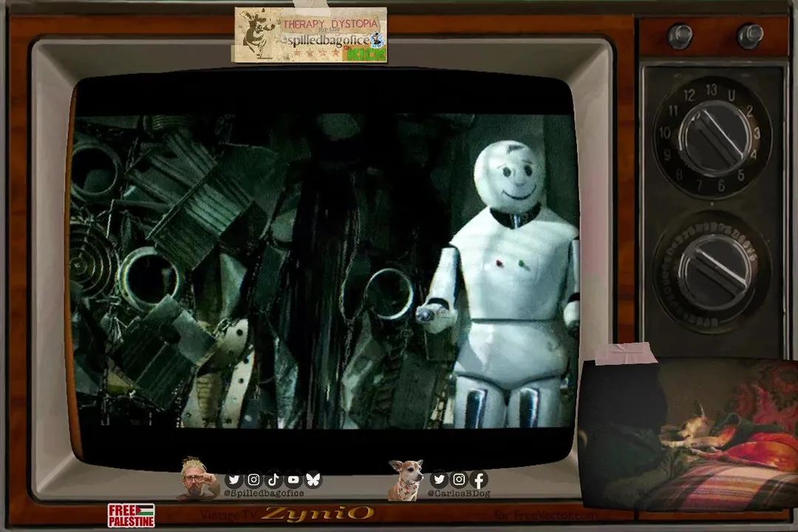The image size is (798, 532).
Task: Open the Instagram icon above @CarlosBDog
Action: click(459, 479)
